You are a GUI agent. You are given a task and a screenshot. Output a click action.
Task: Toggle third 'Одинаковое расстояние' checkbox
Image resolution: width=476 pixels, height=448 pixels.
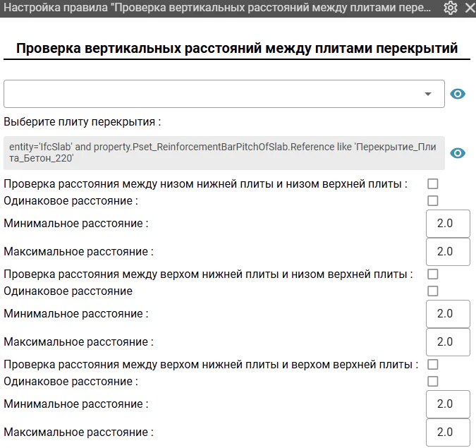(x=432, y=381)
